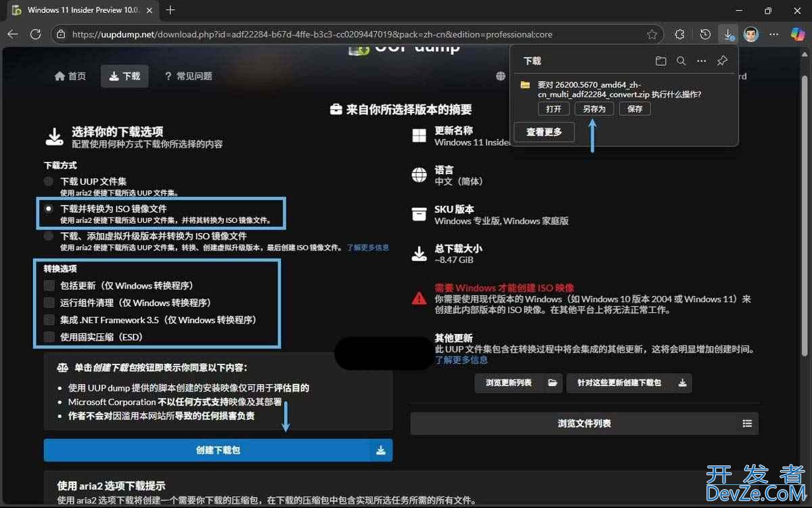The image size is (812, 508).
Task: Click 打开 in the download prompt
Action: 554,108
